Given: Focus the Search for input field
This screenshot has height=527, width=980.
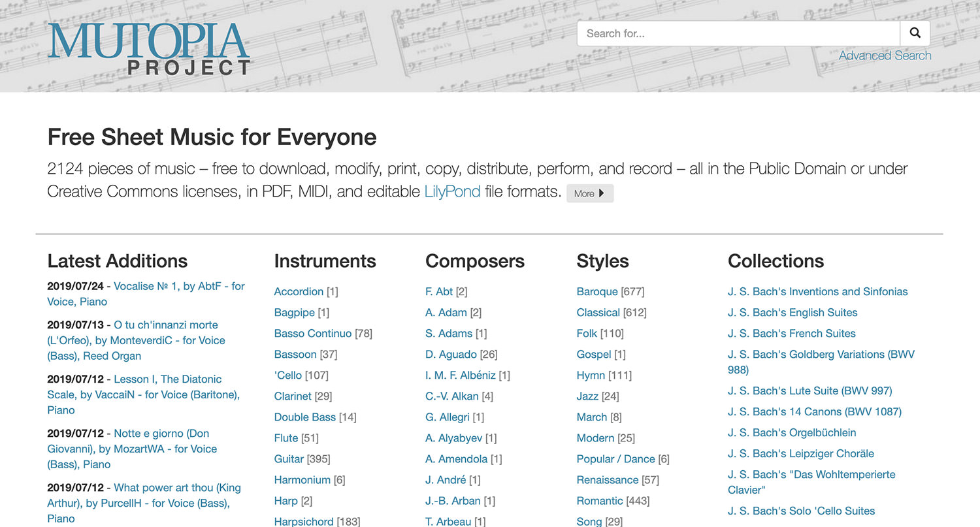Looking at the screenshot, I should 738,33.
